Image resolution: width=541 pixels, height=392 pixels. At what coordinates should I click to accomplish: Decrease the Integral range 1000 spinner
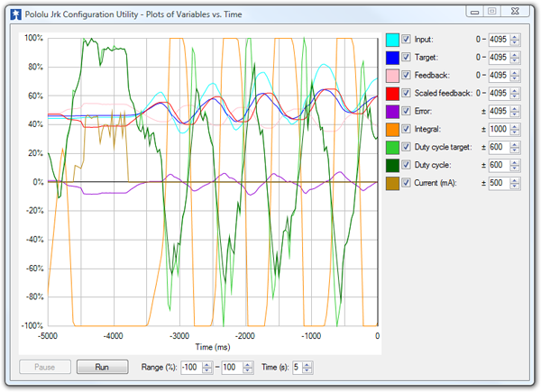click(x=515, y=133)
